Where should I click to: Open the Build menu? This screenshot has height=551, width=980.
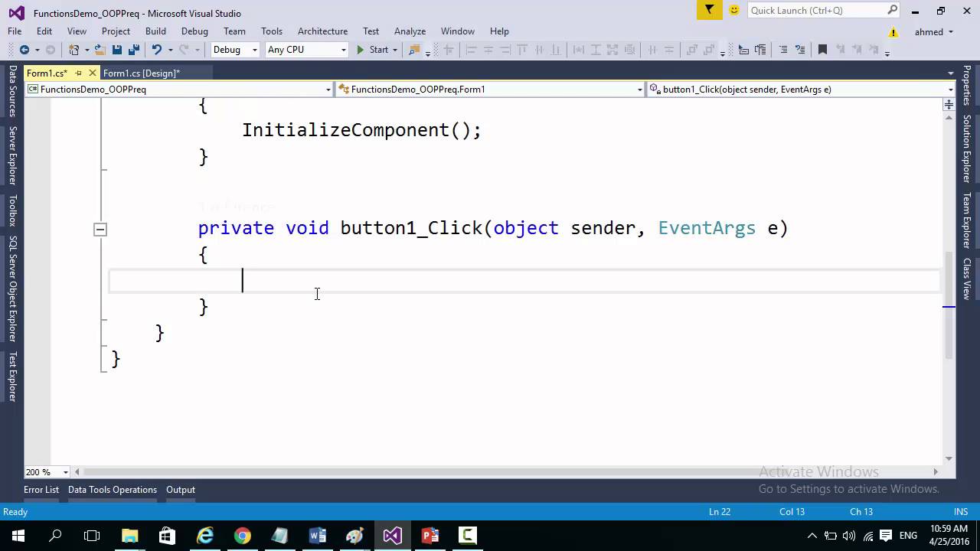[155, 31]
